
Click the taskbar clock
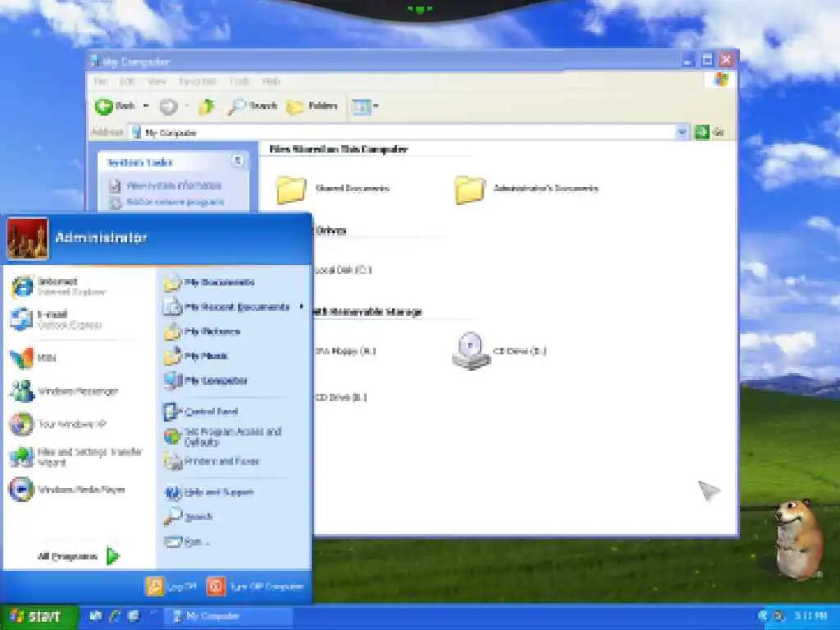click(810, 617)
